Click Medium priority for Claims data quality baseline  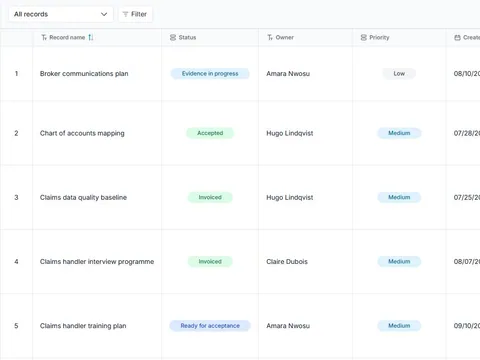399,197
